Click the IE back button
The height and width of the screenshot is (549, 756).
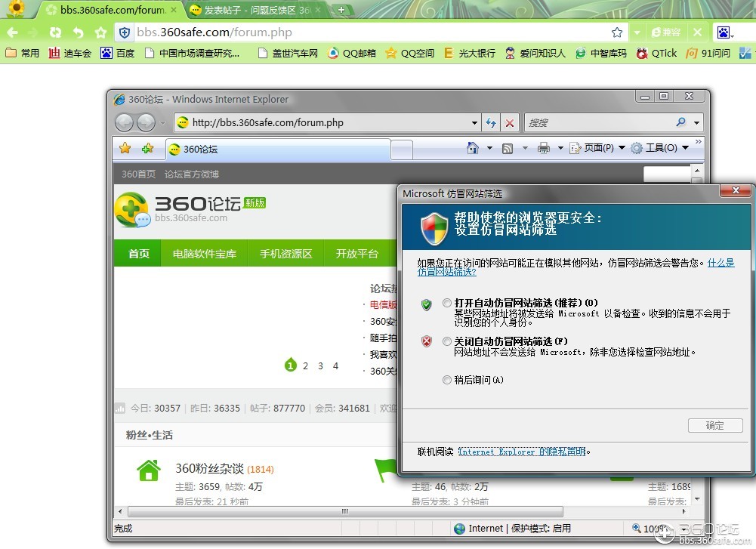click(x=125, y=122)
